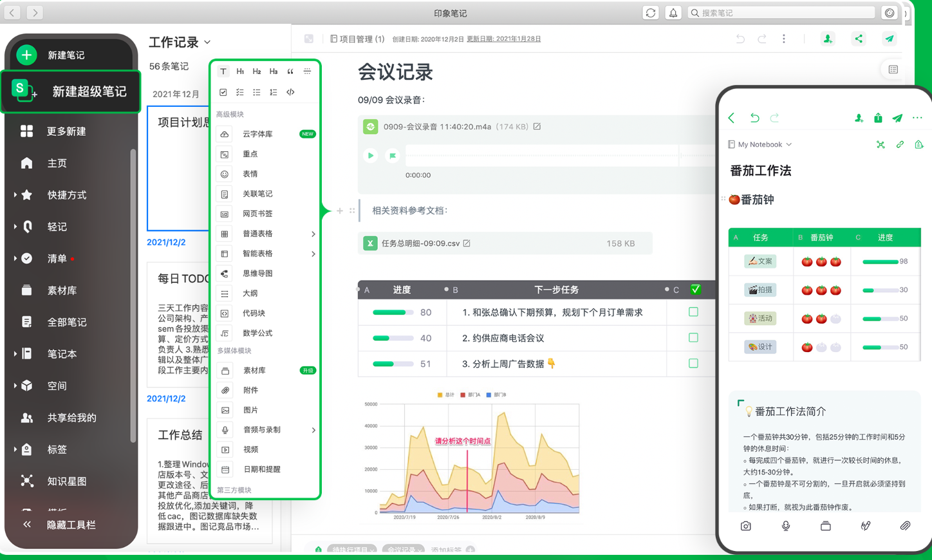Open 全部笔记 in the sidebar
Viewport: 932px width, 560px height.
(x=53, y=322)
